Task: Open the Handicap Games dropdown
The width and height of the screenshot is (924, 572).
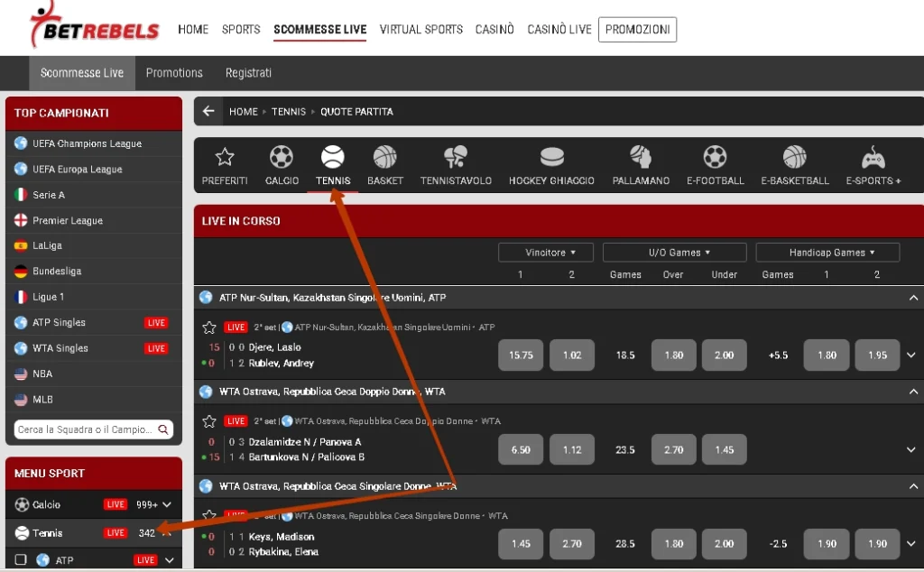Action: tap(827, 253)
